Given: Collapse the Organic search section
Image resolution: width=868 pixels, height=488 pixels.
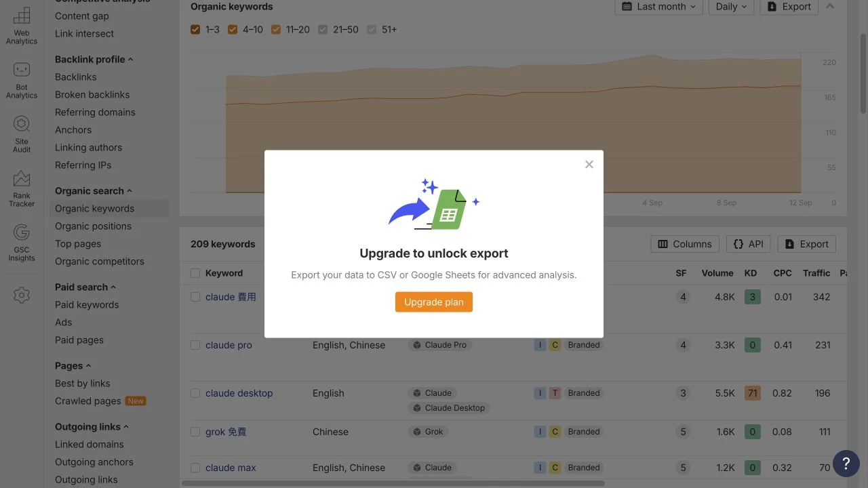Looking at the screenshot, I should (130, 191).
